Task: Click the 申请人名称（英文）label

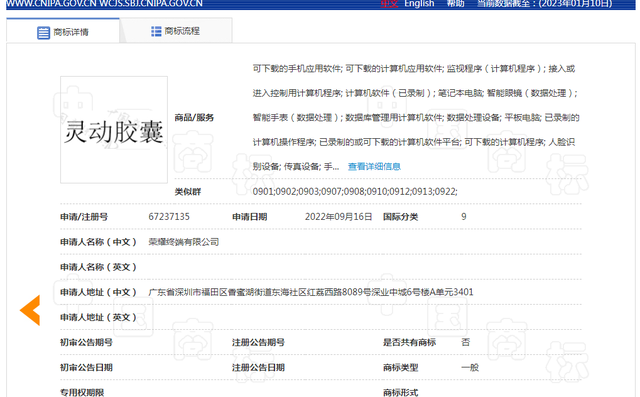Action: point(98,267)
